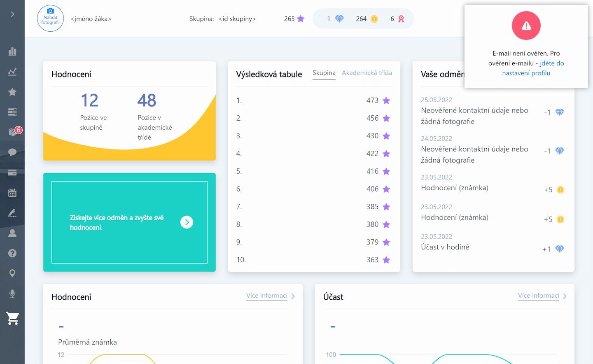Open the calendar schedule icon in sidebar
This screenshot has height=364, width=593.
pyautogui.click(x=12, y=193)
